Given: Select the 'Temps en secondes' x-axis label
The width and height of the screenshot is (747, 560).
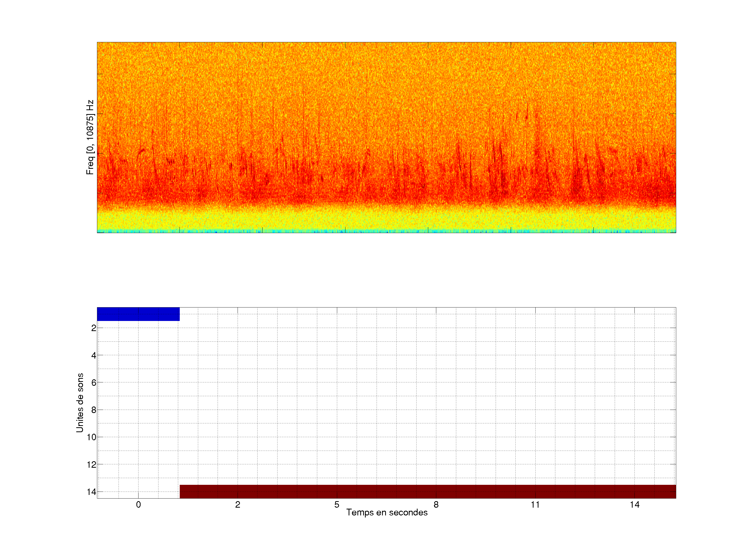Looking at the screenshot, I should pos(387,512).
